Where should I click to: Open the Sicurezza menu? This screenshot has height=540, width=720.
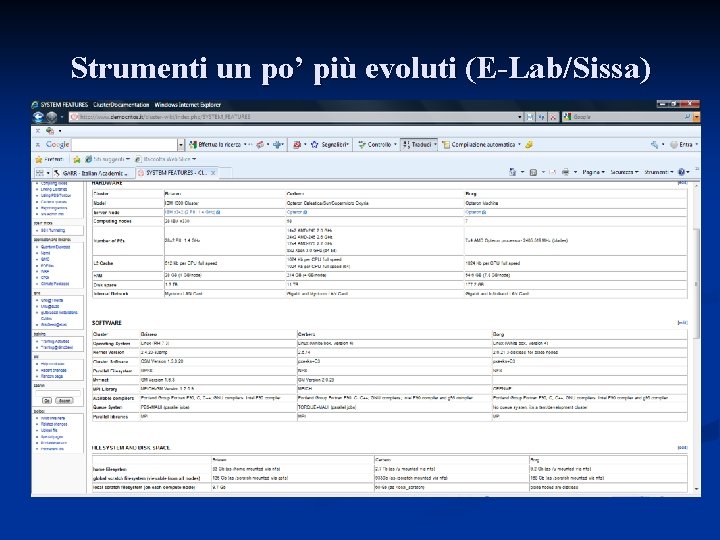(624, 172)
